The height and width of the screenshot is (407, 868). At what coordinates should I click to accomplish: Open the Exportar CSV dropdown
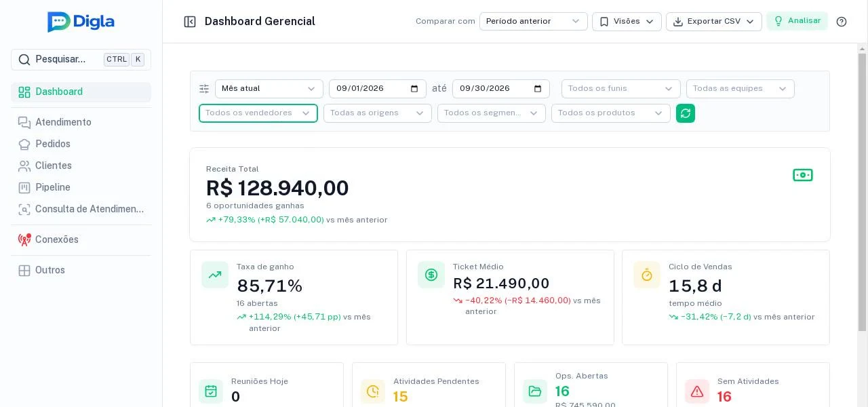pyautogui.click(x=714, y=22)
